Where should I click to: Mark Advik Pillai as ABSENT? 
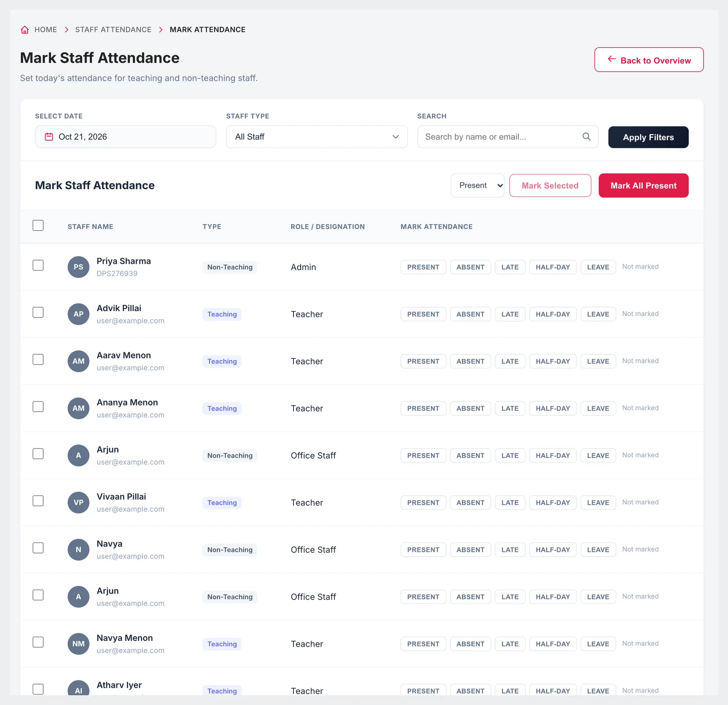pos(470,314)
